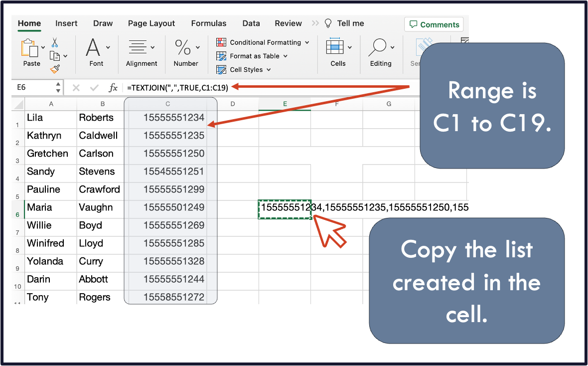The image size is (588, 366).
Task: Expand the Cells dropdown chevron
Action: tap(350, 47)
